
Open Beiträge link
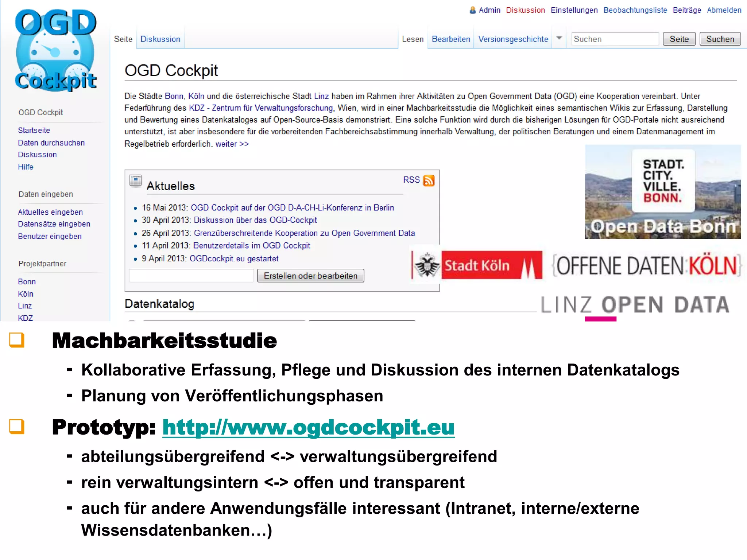687,10
